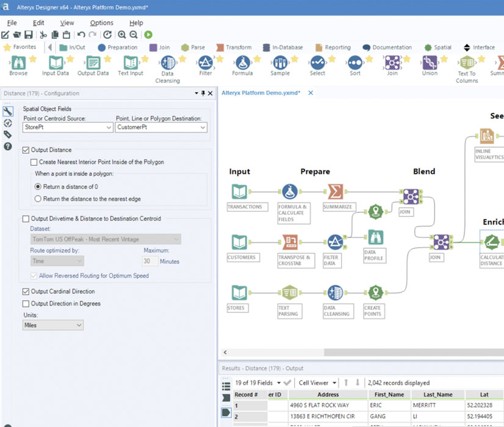Enable Output Drivetime & Distance checkbox
Image resolution: width=504 pixels, height=427 pixels.
point(26,219)
